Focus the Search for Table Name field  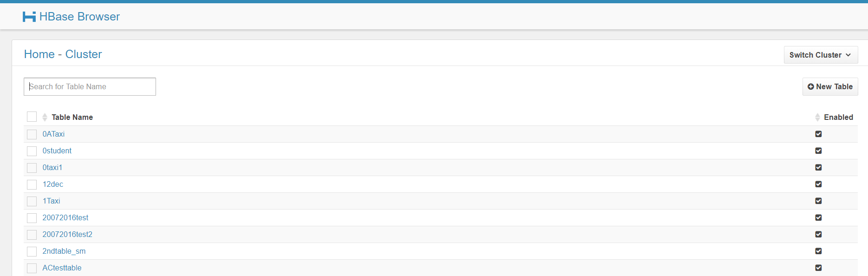point(90,86)
